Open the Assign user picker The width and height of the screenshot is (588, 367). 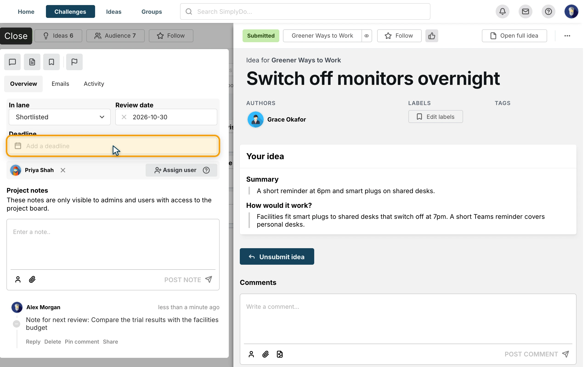(181, 170)
